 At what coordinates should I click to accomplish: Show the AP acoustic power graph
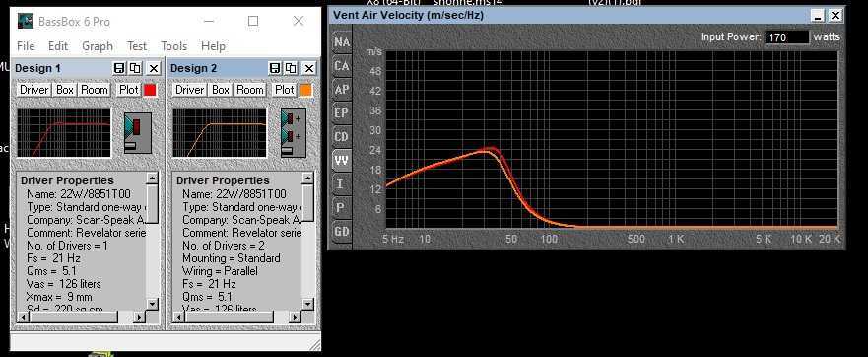342,89
